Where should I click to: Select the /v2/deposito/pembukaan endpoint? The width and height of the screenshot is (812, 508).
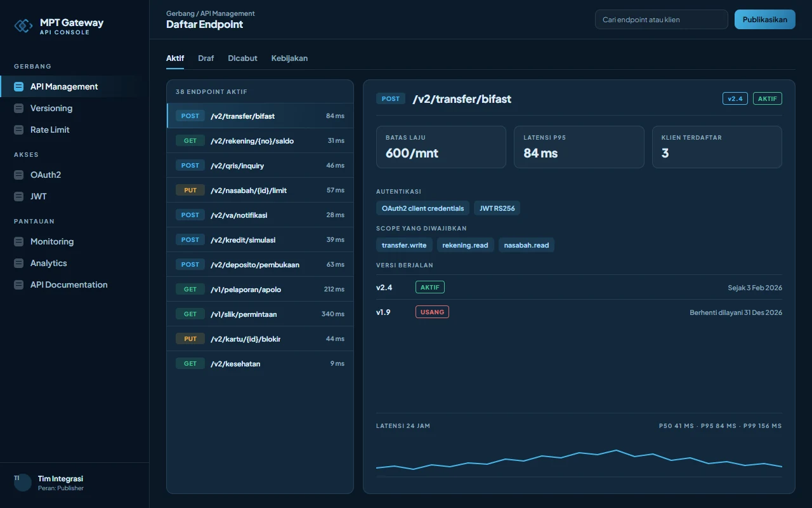pyautogui.click(x=260, y=264)
